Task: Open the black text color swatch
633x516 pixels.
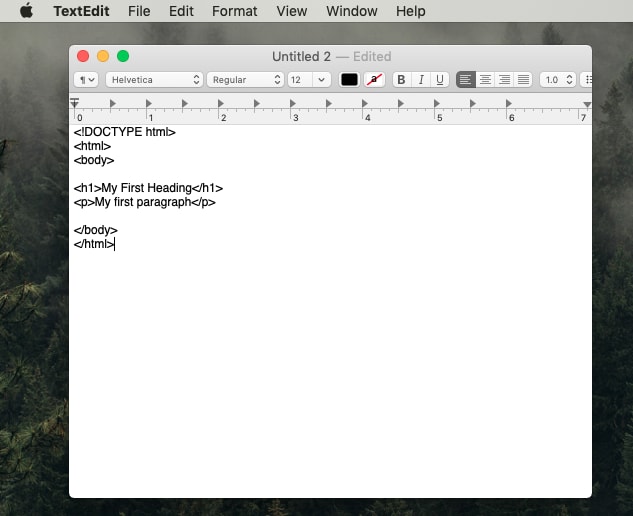Action: click(x=349, y=80)
